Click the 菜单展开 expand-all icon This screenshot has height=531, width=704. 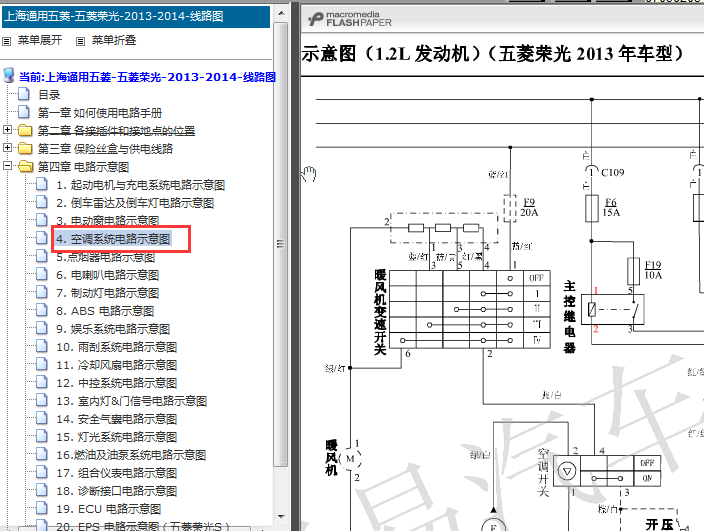point(7,42)
